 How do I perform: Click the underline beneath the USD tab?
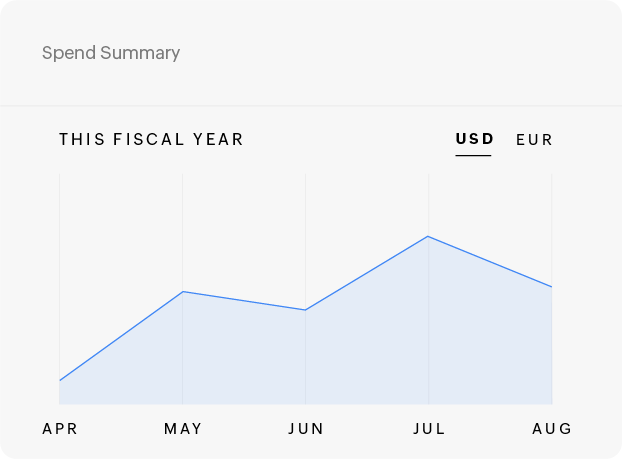(x=474, y=155)
